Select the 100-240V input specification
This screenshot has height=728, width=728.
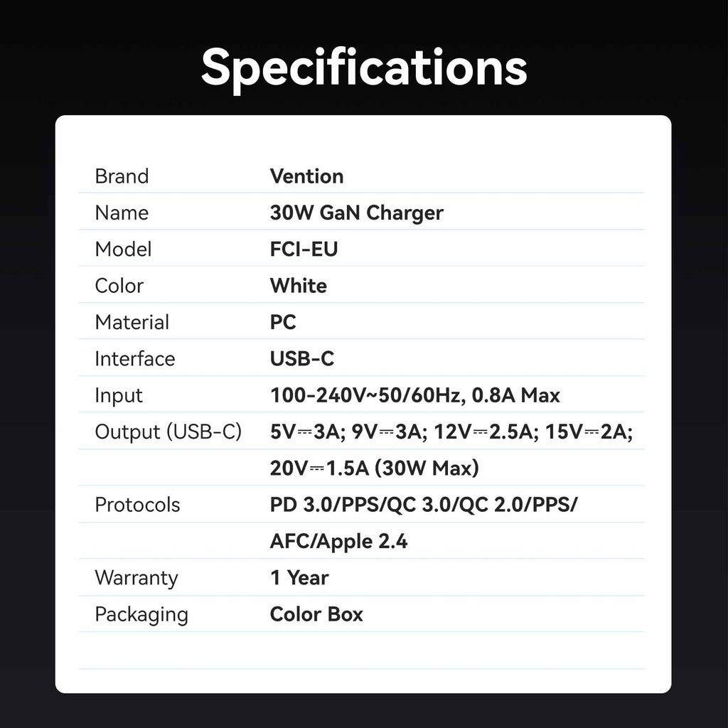(415, 395)
